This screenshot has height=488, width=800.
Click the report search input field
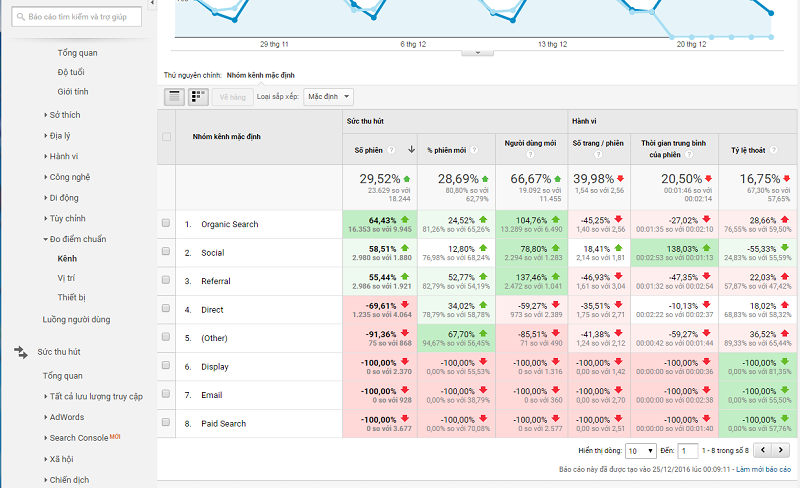coord(82,17)
